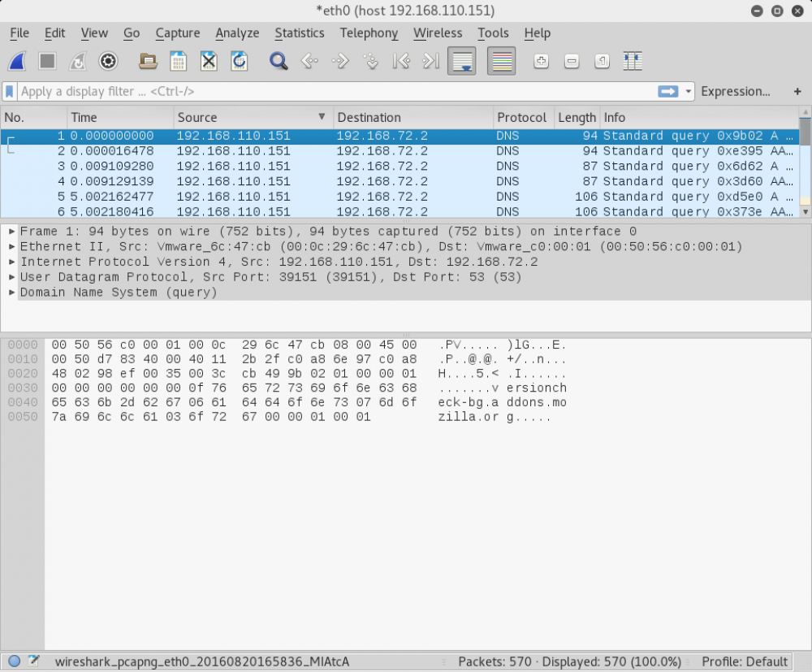Click the zoom in toolbar icon
The width and height of the screenshot is (812, 672).
pos(541,62)
